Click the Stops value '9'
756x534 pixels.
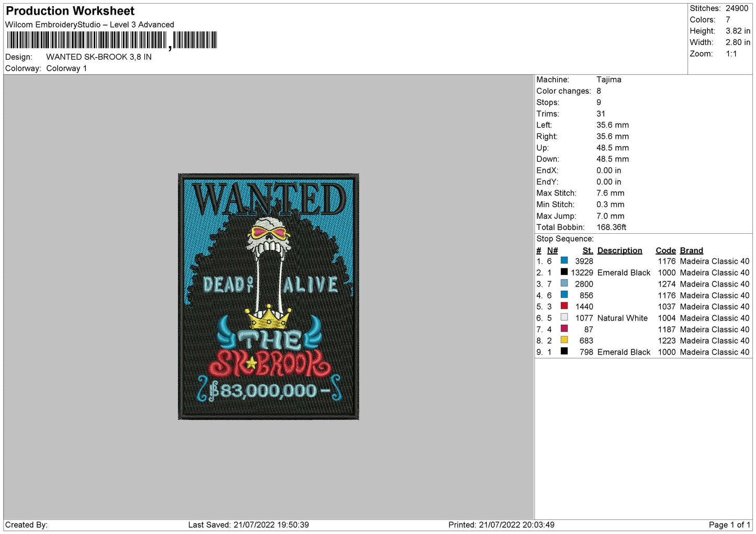pyautogui.click(x=599, y=103)
